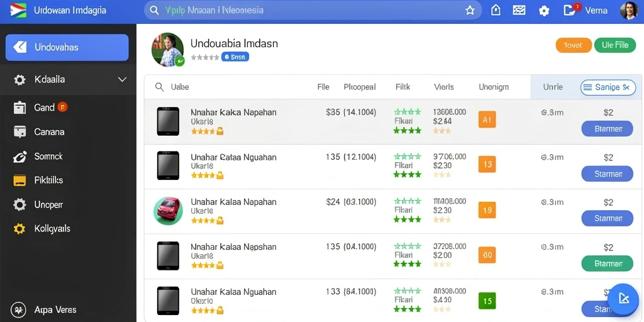Click the flag logo in the top bar

[x=18, y=10]
